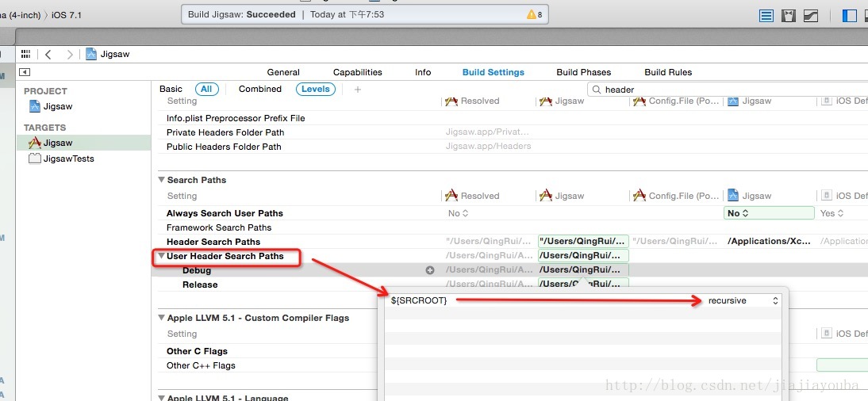Select the Standard editor view icon
Image resolution: width=868 pixels, height=401 pixels.
[766, 16]
